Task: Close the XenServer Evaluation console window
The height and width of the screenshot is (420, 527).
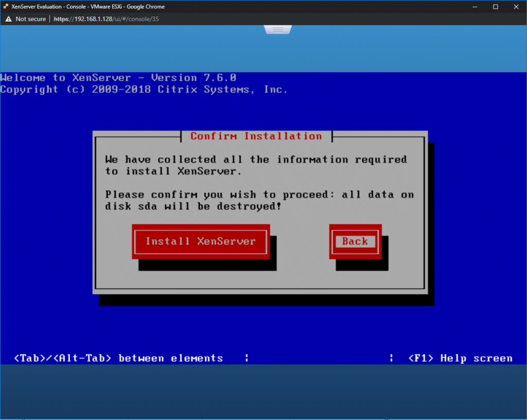Action: 516,7
